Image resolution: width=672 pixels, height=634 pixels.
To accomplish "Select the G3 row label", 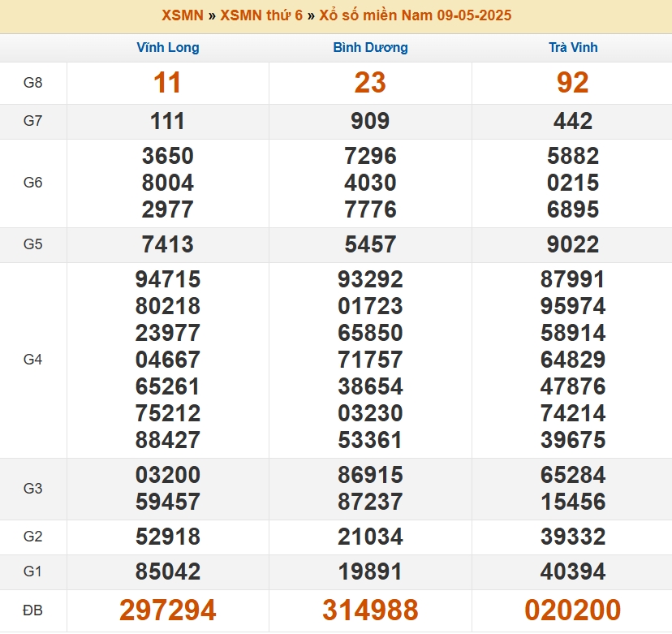I will [x=33, y=488].
